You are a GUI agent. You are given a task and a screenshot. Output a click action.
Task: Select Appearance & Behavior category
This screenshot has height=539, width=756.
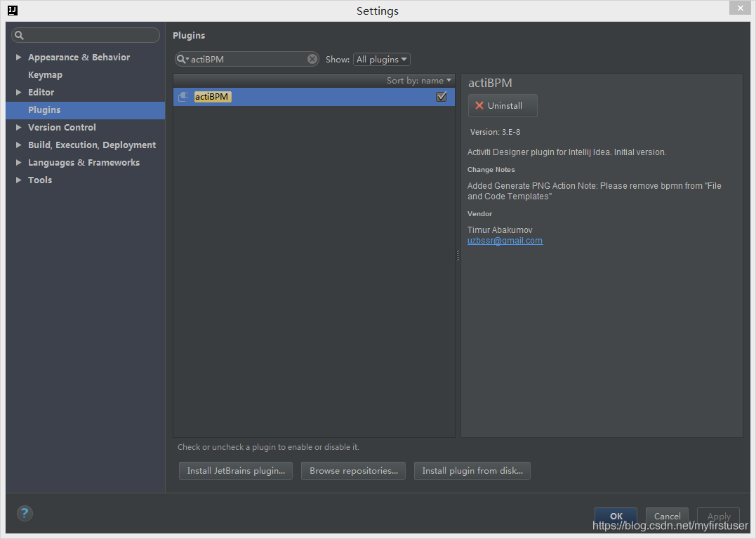click(x=79, y=57)
